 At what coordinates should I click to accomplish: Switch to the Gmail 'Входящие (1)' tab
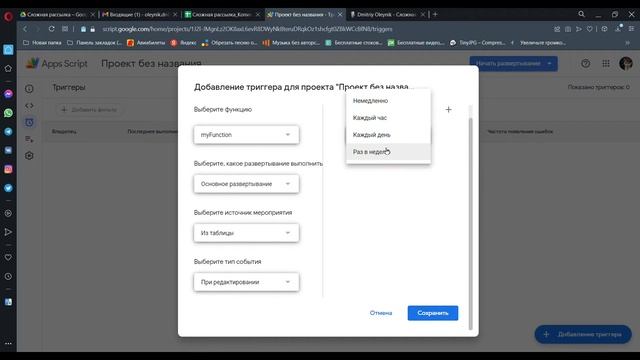[x=140, y=14]
